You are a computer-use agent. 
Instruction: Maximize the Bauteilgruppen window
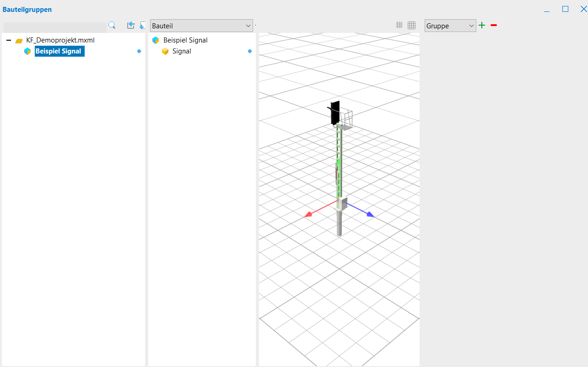click(565, 9)
